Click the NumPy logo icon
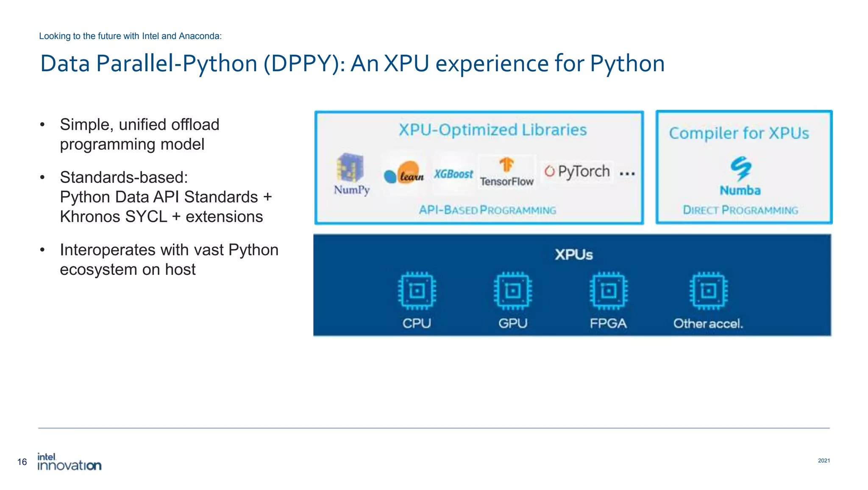This screenshot has height=490, width=868. [350, 168]
